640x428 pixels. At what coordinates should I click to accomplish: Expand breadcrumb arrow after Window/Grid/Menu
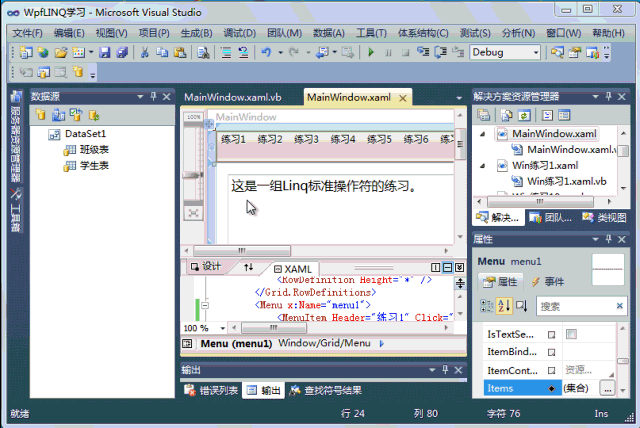point(382,344)
